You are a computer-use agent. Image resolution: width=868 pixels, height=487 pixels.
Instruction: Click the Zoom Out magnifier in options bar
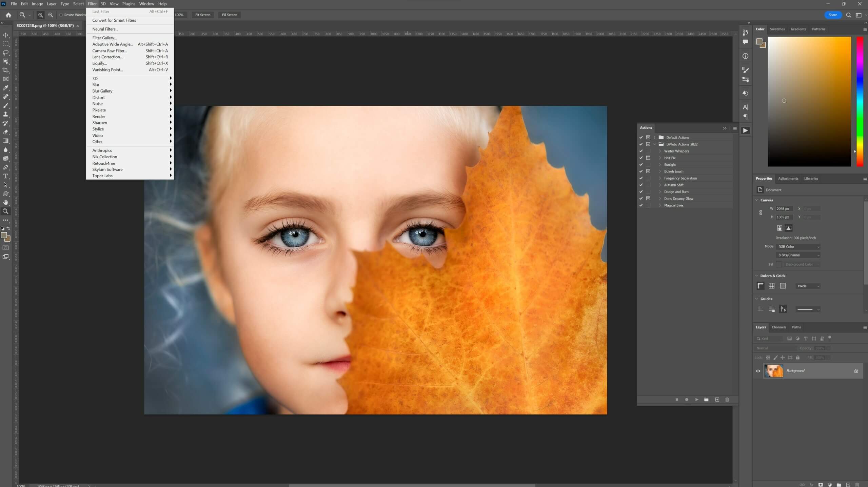point(51,15)
